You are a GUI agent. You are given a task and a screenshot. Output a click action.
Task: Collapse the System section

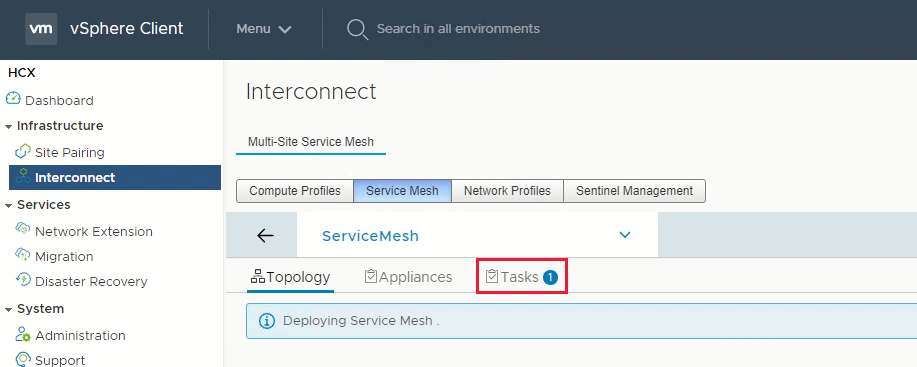point(8,309)
